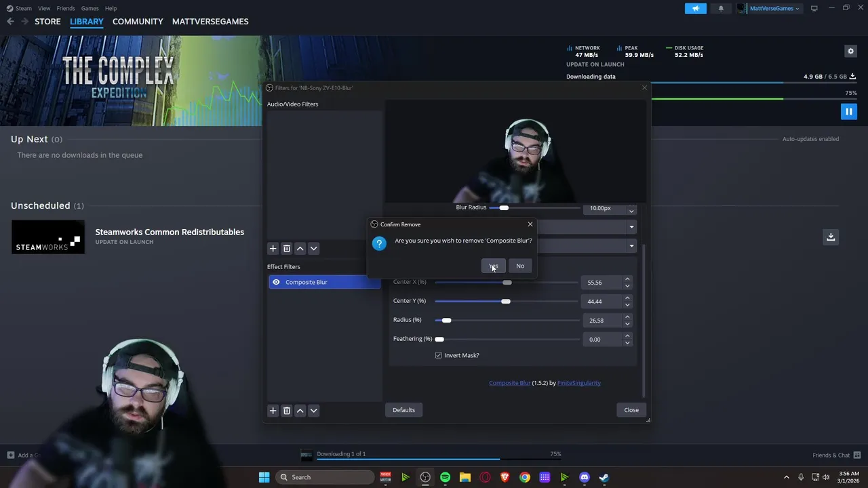The width and height of the screenshot is (868, 488).
Task: Move effect filter down with bottom down-arrow
Action: 313,410
